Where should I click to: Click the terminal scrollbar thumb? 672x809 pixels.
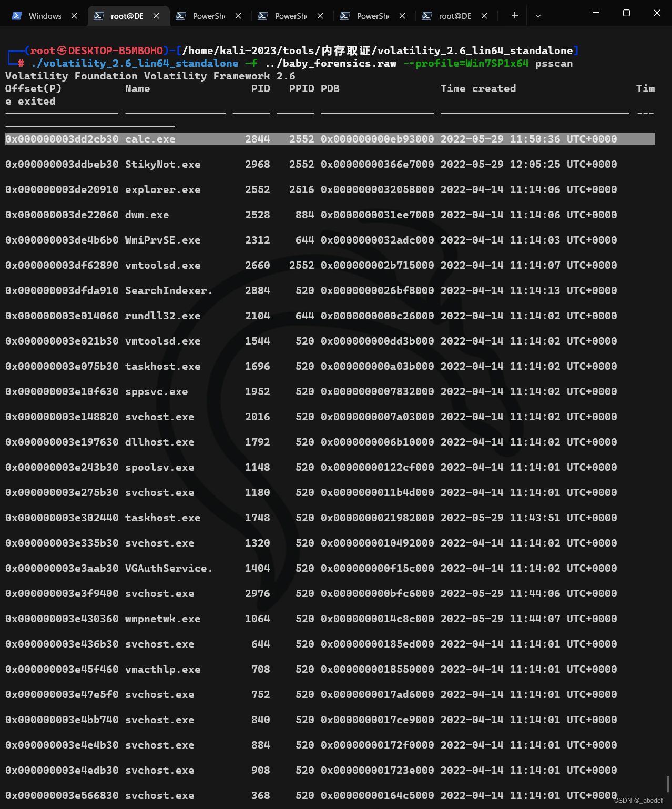click(668, 784)
